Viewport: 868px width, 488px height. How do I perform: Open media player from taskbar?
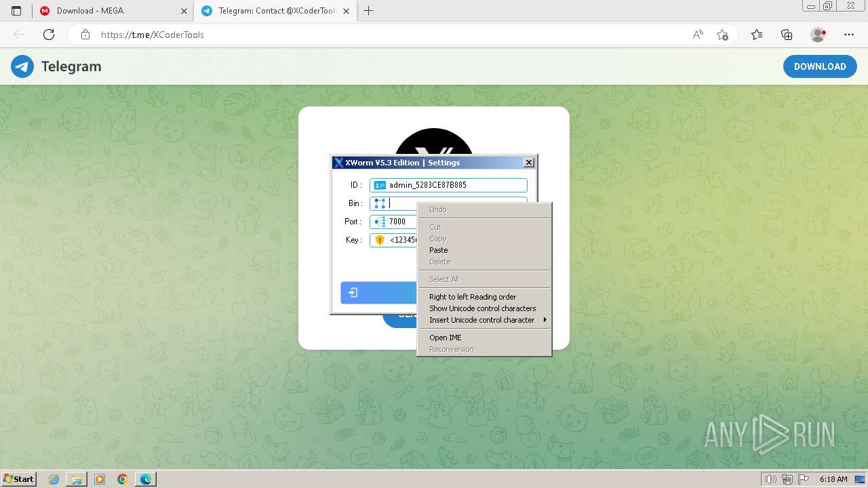pos(100,479)
